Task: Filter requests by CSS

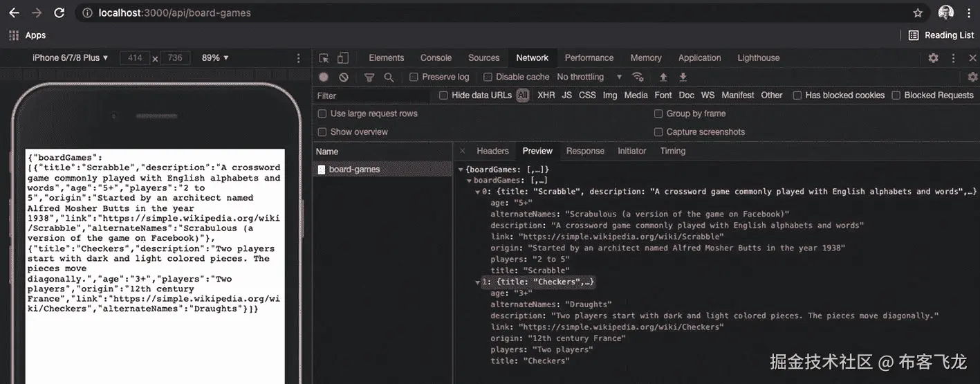Action: click(587, 95)
